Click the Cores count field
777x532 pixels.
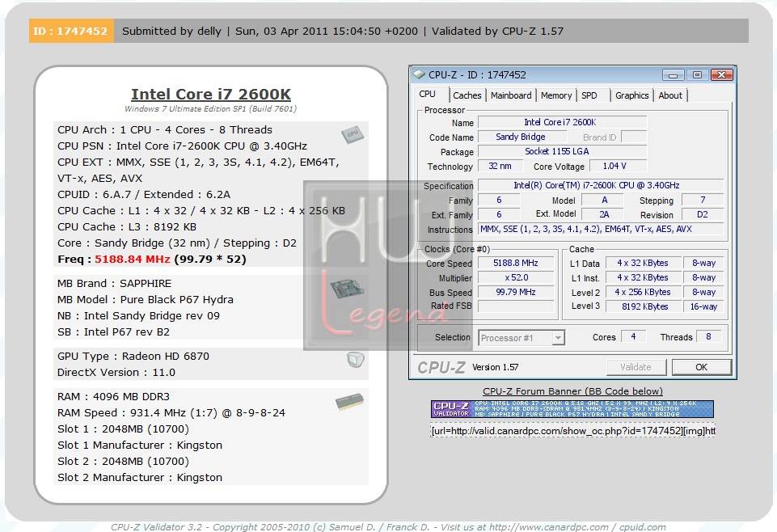coord(633,337)
